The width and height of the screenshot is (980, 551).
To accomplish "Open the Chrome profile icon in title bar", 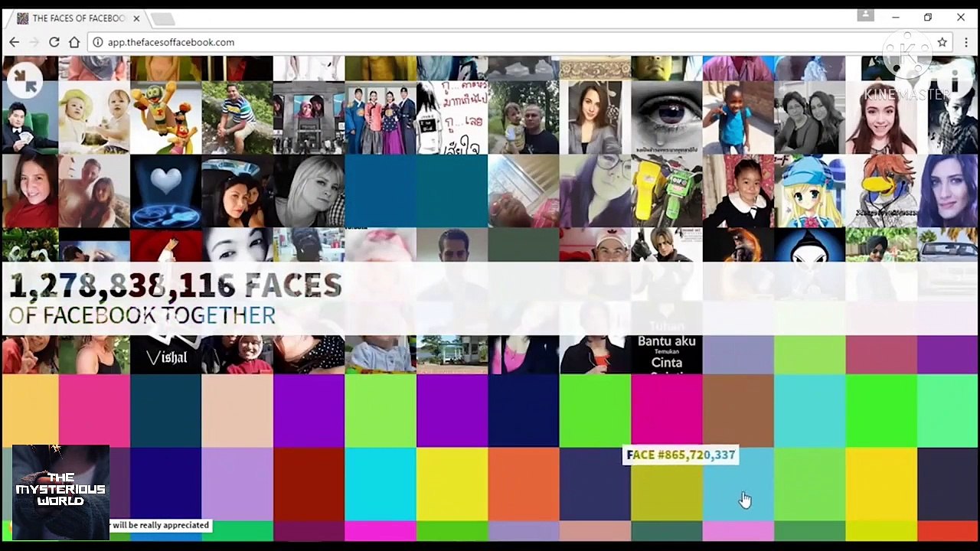I will (866, 16).
